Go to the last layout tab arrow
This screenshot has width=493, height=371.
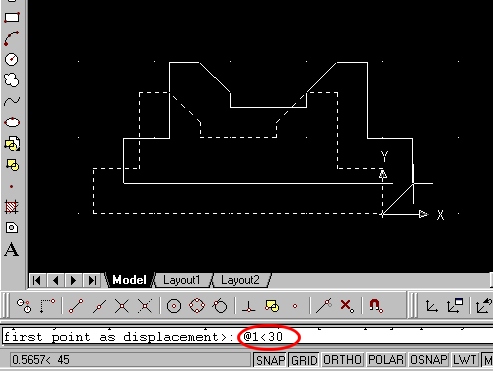[x=92, y=280]
